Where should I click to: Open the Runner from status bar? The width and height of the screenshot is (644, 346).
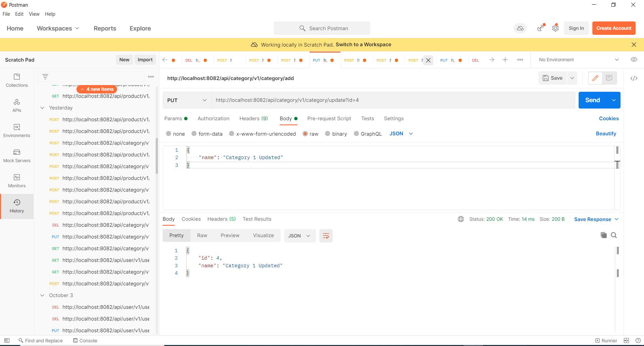[x=606, y=341]
